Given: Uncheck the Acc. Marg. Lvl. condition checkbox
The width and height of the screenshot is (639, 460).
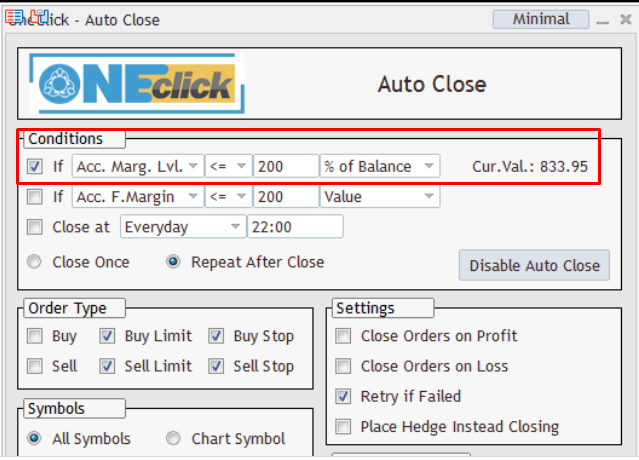Looking at the screenshot, I should (35, 166).
